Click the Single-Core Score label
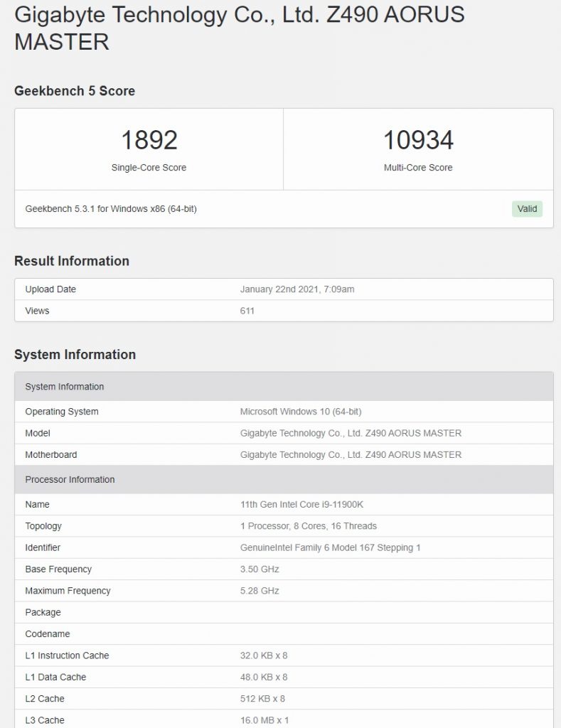The width and height of the screenshot is (561, 728). (149, 168)
